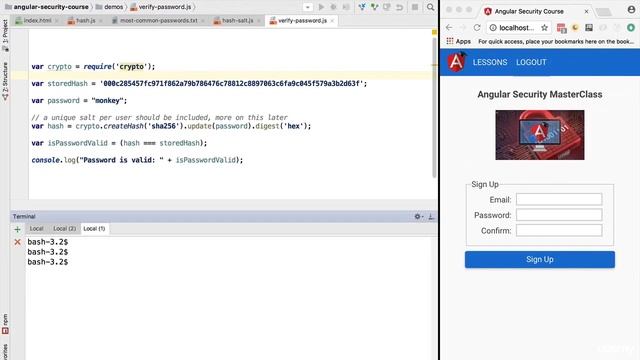Image resolution: width=640 pixels, height=360 pixels.
Task: Click the editor vertical scrollbar
Action: (434, 108)
